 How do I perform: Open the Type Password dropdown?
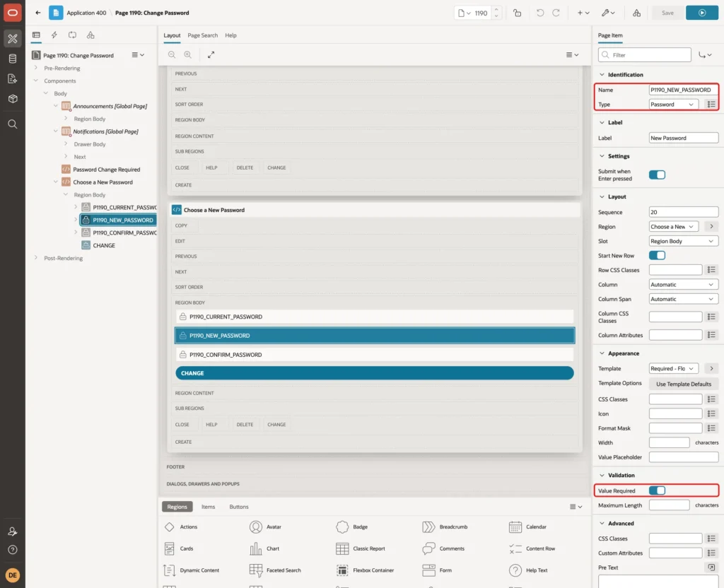[673, 105]
